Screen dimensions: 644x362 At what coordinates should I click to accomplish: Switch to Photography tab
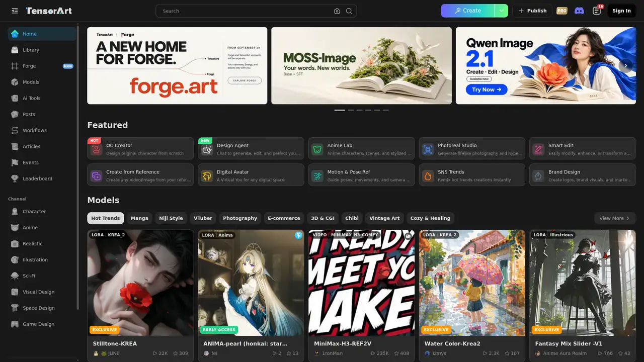click(x=240, y=218)
